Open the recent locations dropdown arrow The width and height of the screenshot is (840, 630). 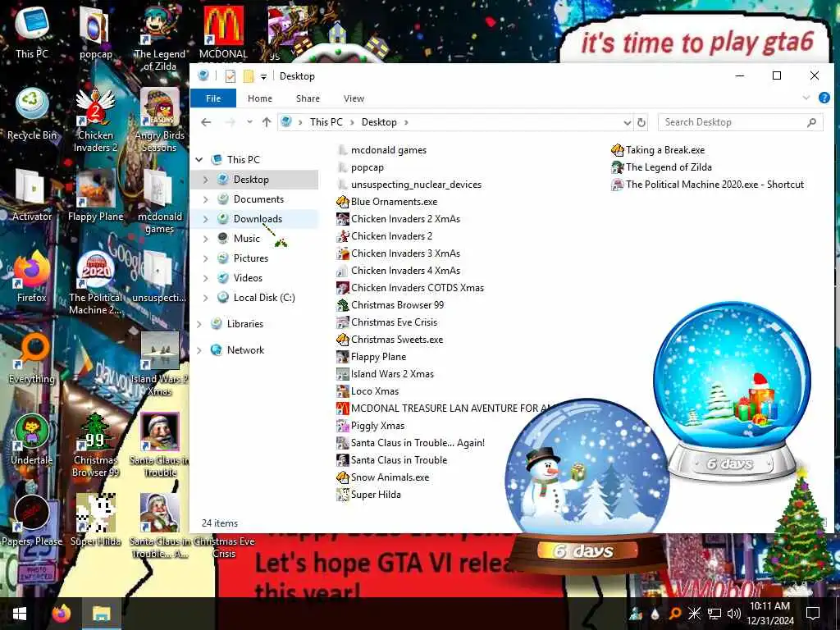249,122
